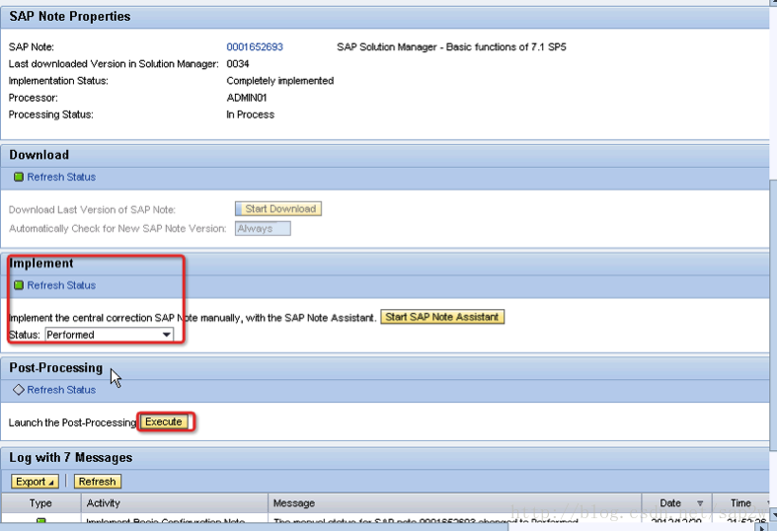Image resolution: width=778 pixels, height=532 pixels.
Task: Select the Time column header
Action: [740, 503]
